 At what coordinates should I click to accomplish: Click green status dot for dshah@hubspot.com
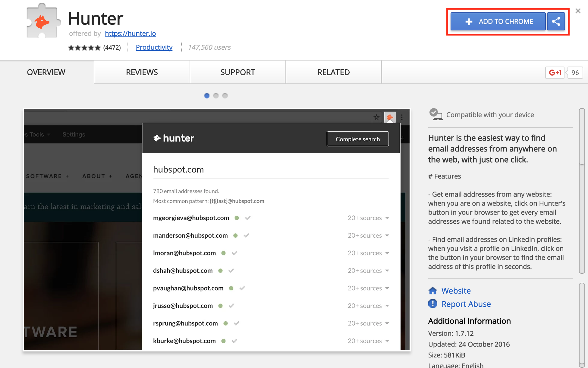click(x=221, y=271)
